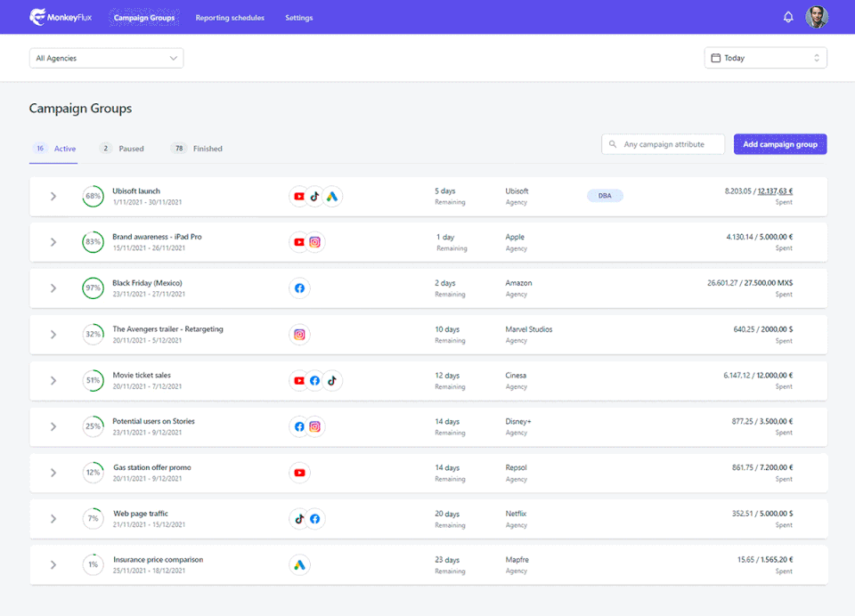
Task: Switch to the Paused tab
Action: pos(122,149)
